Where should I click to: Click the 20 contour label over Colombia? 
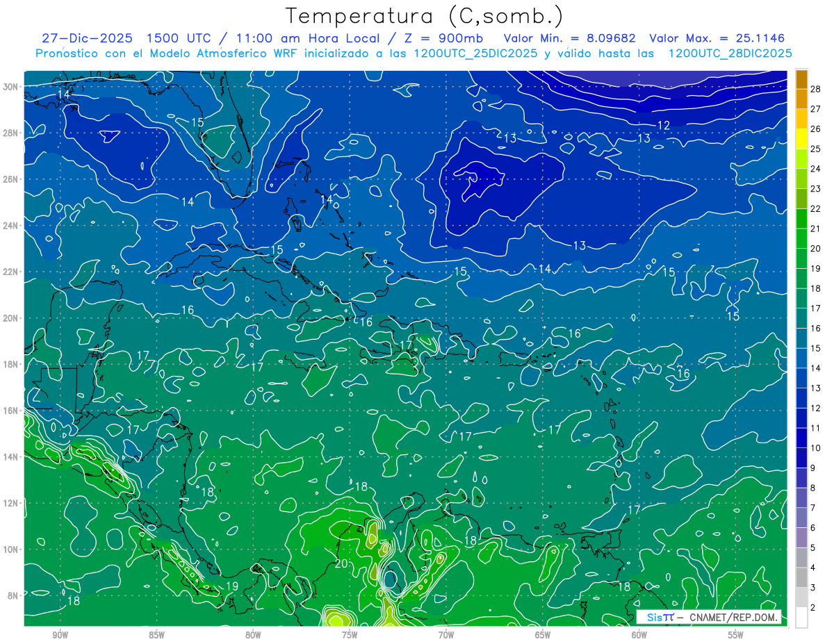[x=341, y=563]
